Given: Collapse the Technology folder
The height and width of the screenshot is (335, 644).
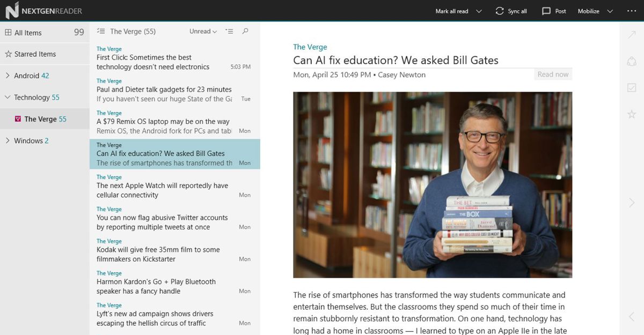Looking at the screenshot, I should coord(8,98).
